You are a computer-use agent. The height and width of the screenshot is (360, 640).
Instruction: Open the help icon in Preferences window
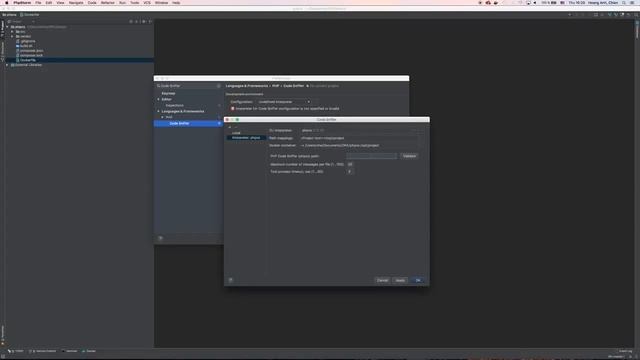coord(160,238)
